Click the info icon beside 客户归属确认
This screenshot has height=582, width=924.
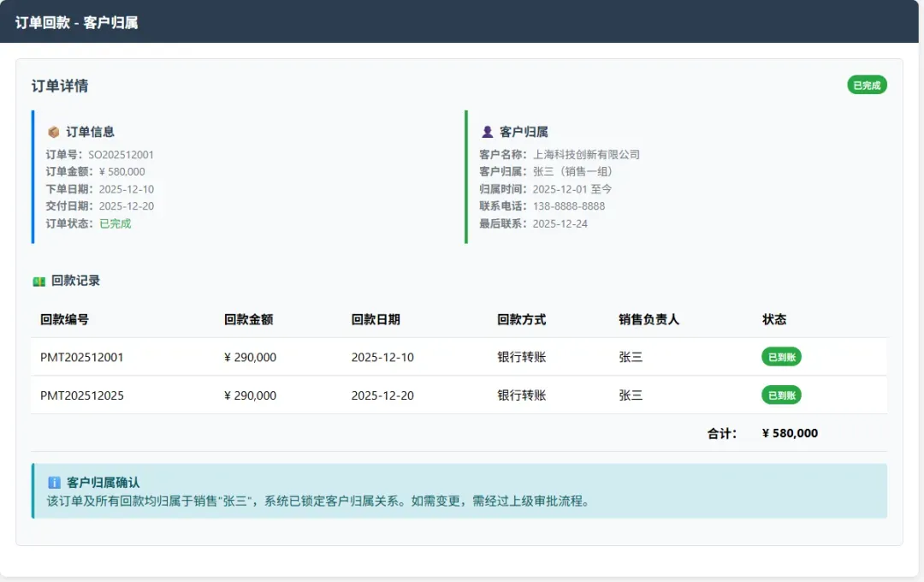tap(55, 483)
